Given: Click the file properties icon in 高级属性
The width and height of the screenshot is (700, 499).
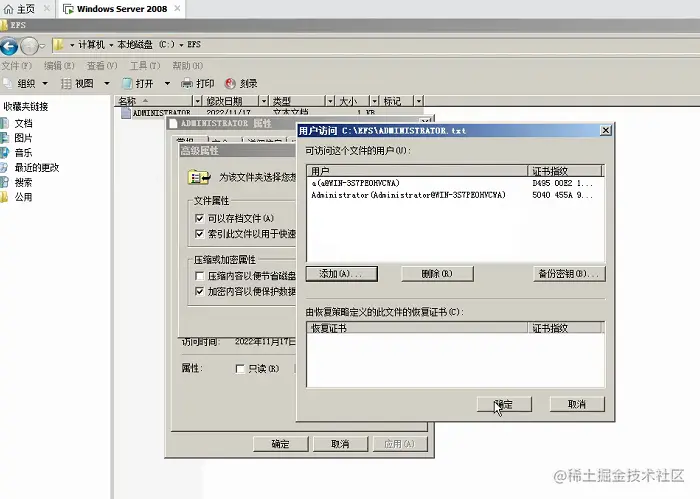Looking at the screenshot, I should (x=199, y=178).
